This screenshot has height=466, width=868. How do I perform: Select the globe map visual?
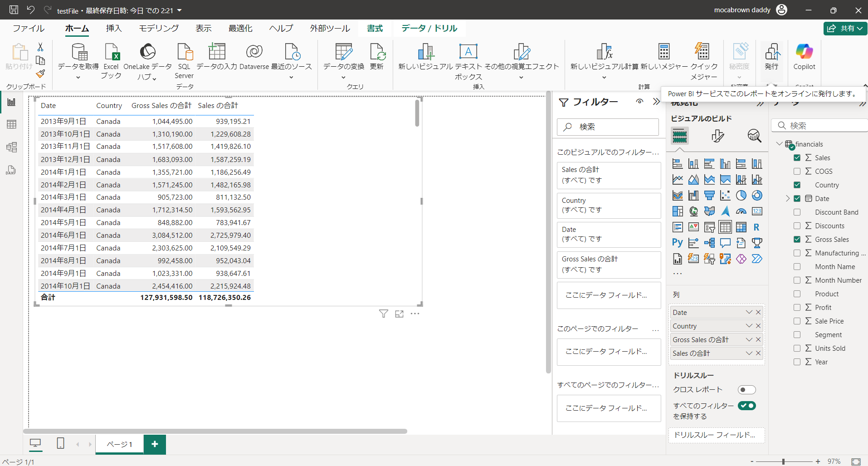(693, 211)
